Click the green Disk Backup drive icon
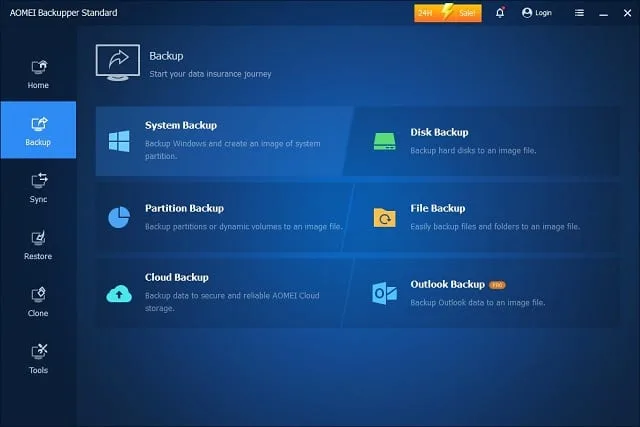This screenshot has height=427, width=640. (x=384, y=141)
